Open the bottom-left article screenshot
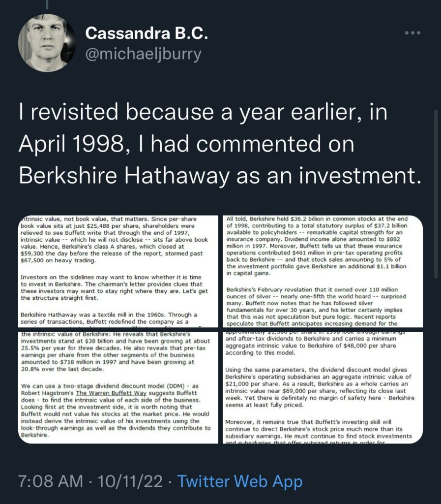The height and width of the screenshot is (504, 441). [118, 387]
